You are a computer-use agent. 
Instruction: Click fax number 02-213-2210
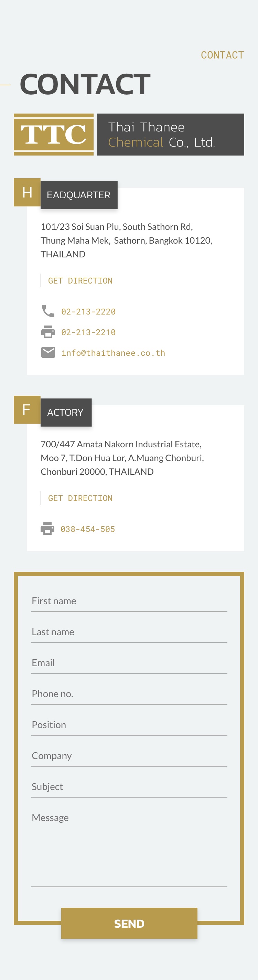(x=88, y=332)
